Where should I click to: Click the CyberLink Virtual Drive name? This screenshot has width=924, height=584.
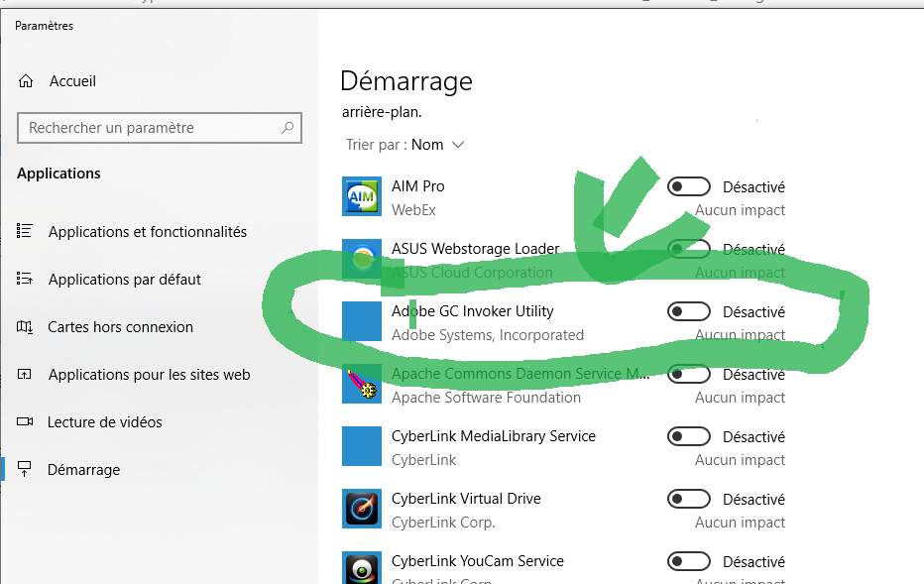pyautogui.click(x=466, y=499)
